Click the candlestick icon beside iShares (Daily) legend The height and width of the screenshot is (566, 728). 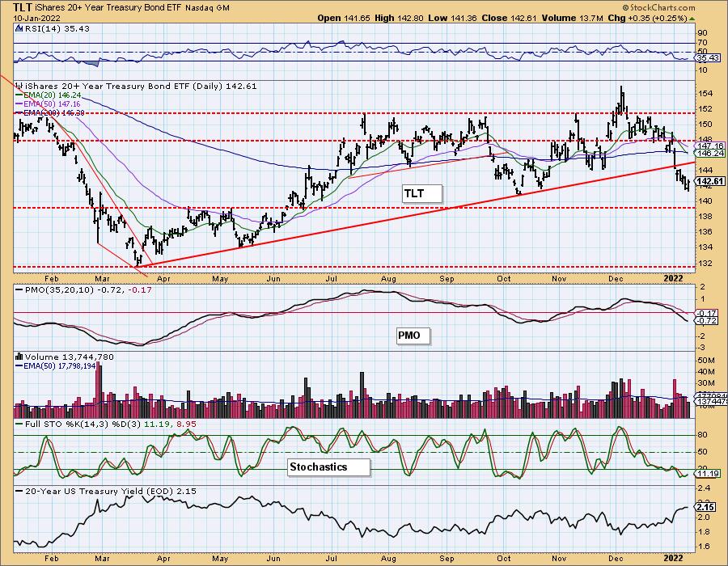[19, 86]
